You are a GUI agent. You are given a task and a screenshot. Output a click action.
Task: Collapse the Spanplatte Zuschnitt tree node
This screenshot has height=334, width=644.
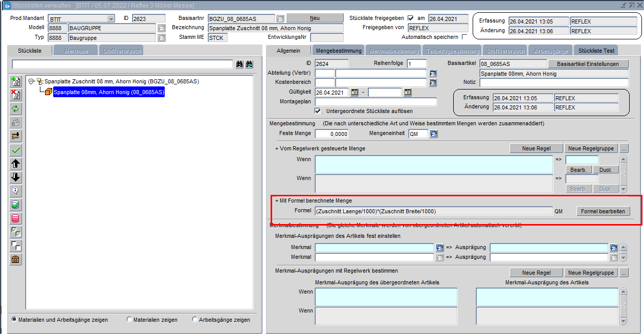click(32, 81)
